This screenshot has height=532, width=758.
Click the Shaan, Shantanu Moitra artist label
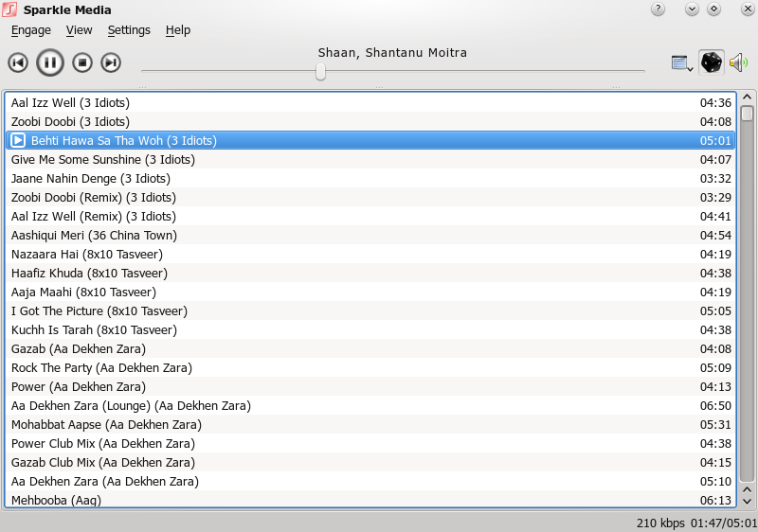click(x=392, y=53)
